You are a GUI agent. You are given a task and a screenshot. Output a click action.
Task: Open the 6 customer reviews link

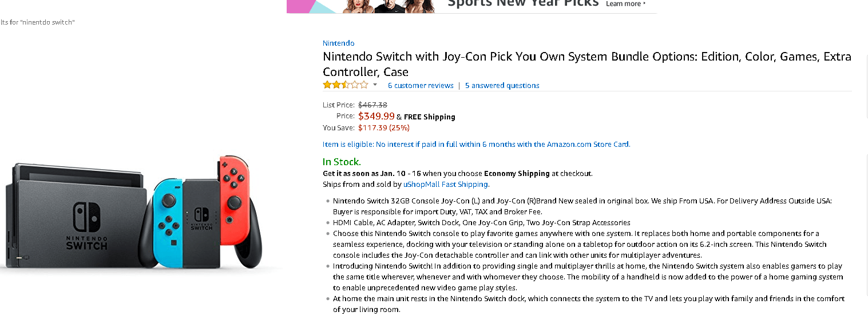[x=421, y=86]
